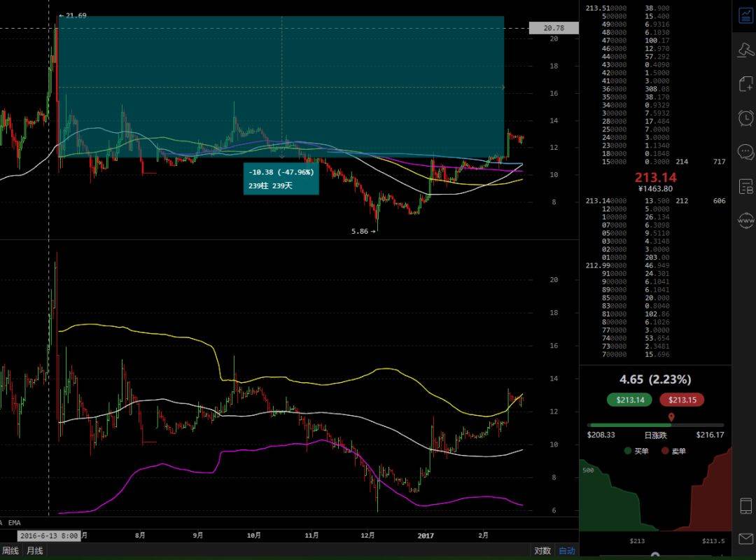Click the add-document icon in sidebar

click(x=745, y=84)
